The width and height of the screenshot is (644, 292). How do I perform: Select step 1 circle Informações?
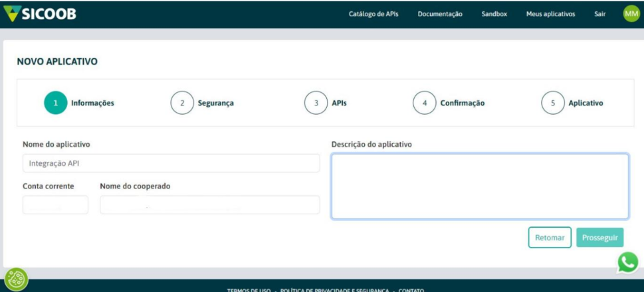tap(55, 103)
